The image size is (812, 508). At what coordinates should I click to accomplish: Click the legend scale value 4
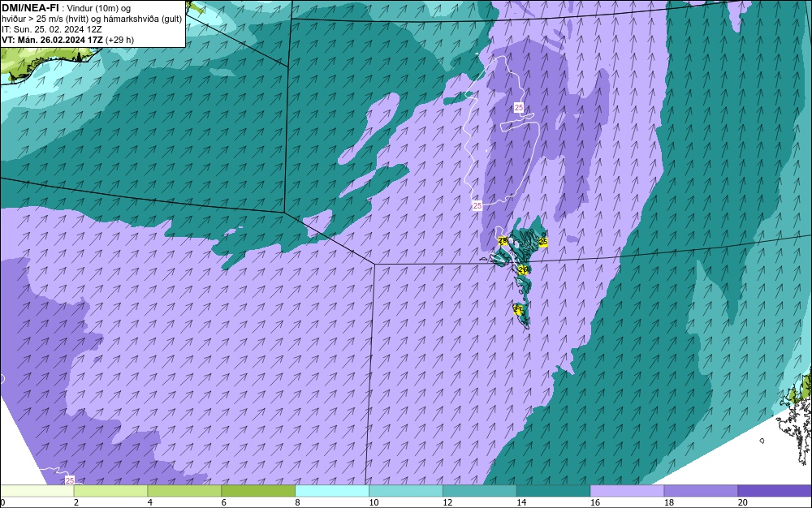[150, 502]
